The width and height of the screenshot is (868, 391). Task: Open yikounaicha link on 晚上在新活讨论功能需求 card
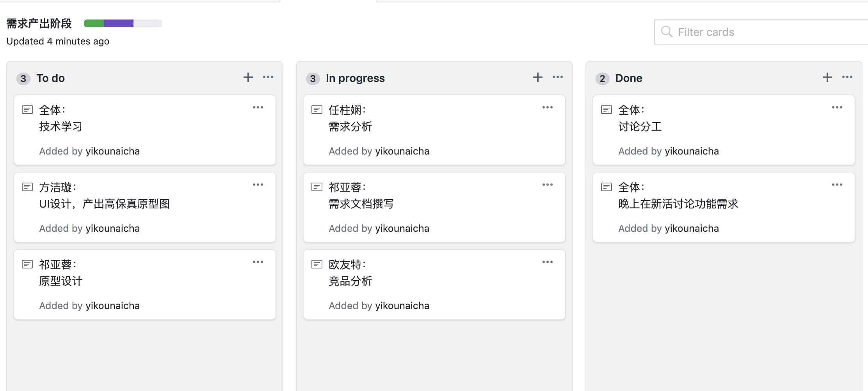(692, 228)
